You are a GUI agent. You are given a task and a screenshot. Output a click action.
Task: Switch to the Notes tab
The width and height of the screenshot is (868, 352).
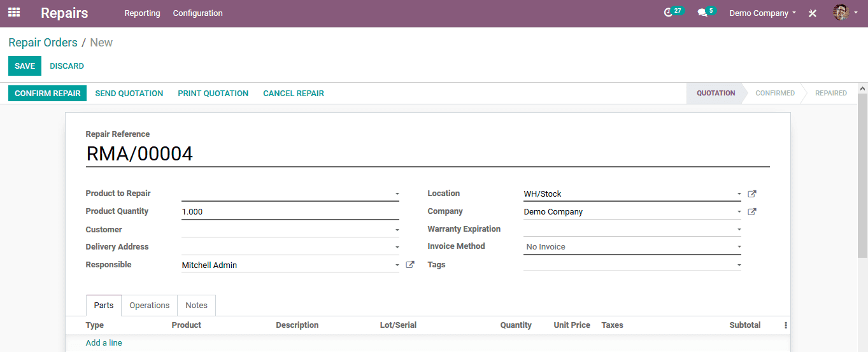click(x=197, y=306)
